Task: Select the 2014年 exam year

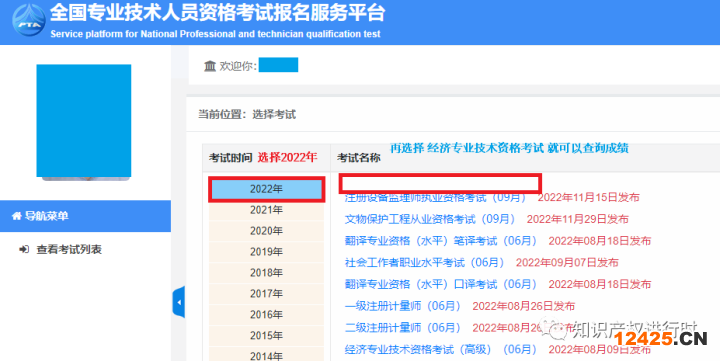Action: click(266, 355)
